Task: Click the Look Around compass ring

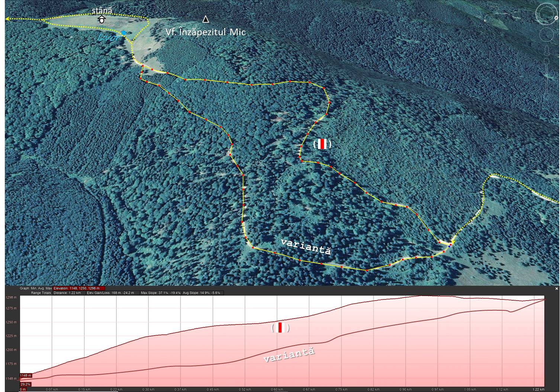Action: click(x=547, y=14)
